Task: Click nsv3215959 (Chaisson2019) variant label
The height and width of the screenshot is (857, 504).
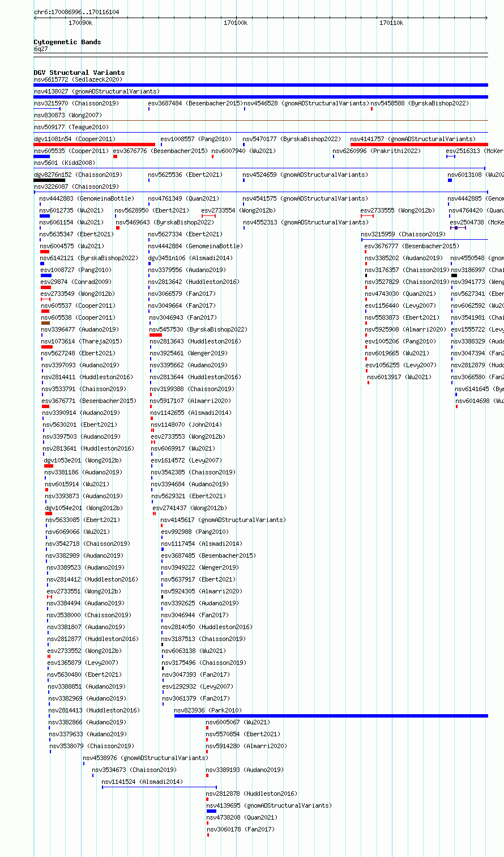Action: click(x=404, y=235)
